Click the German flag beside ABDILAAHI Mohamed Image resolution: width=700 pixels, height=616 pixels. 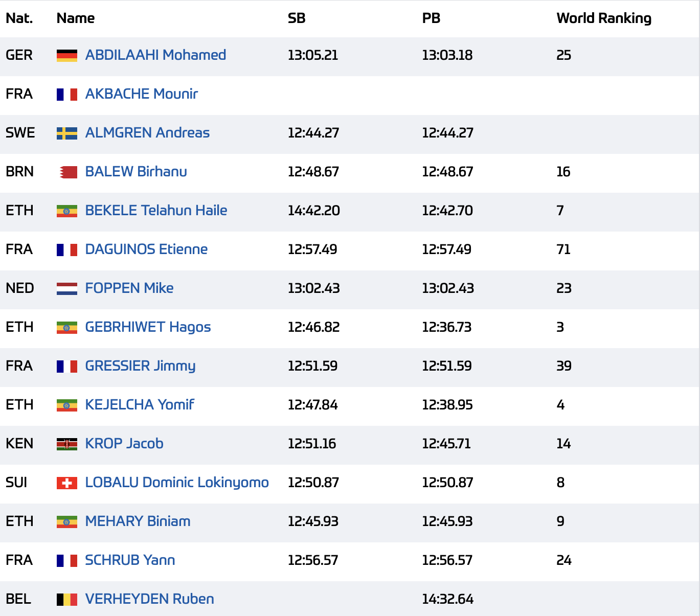point(67,55)
